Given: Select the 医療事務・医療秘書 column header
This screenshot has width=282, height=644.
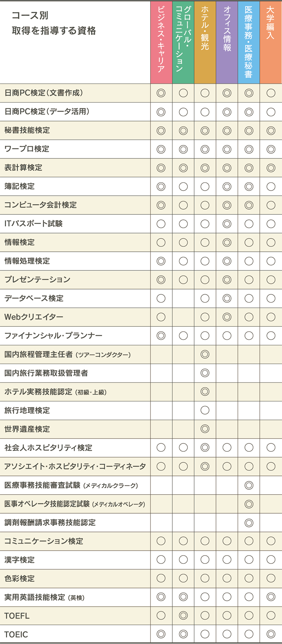Looking at the screenshot, I should click(249, 42).
